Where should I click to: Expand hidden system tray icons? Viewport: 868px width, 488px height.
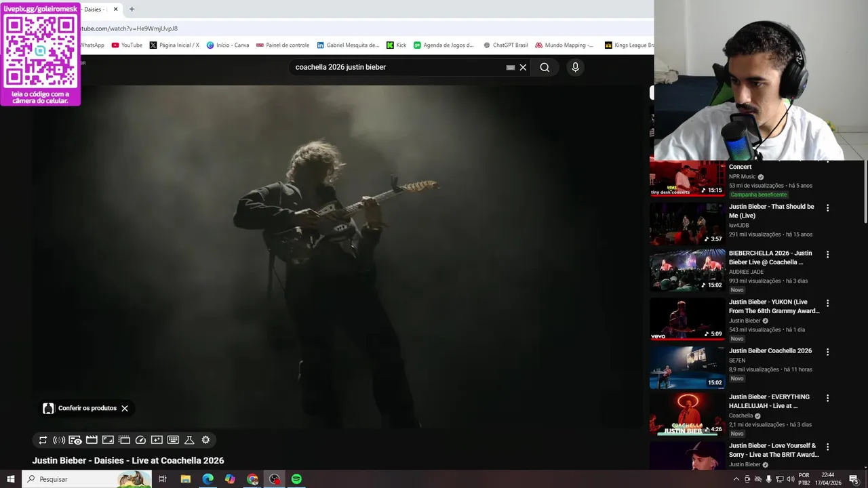[736, 479]
